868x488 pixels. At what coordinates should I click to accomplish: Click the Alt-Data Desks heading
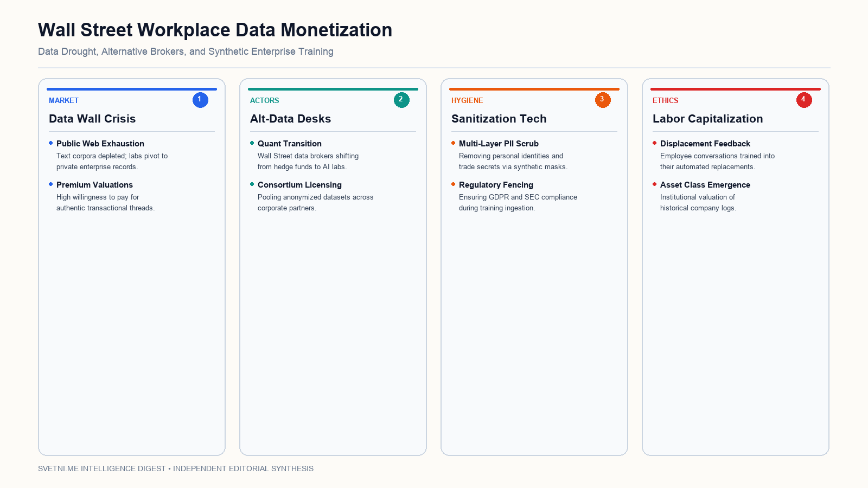coord(290,119)
